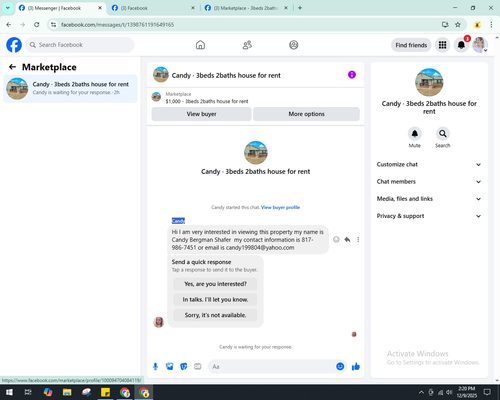Viewport: 500px width, 400px height.
Task: Mute this conversation with the bell icon
Action: [415, 134]
